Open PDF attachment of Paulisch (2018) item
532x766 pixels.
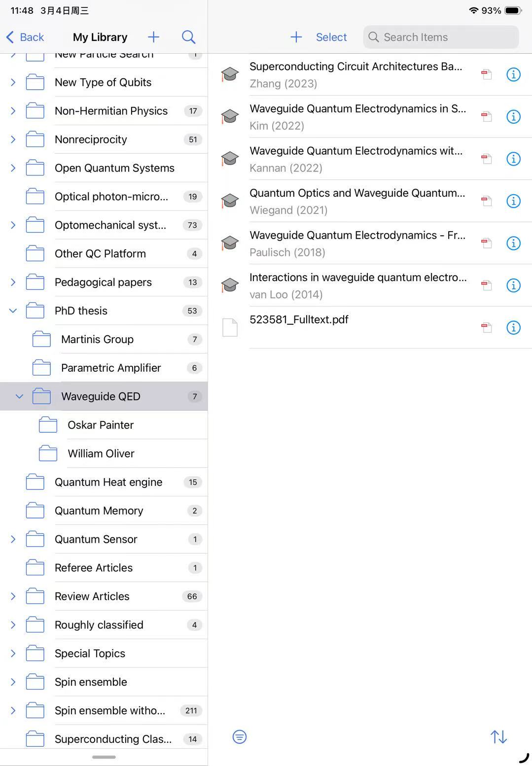point(487,243)
